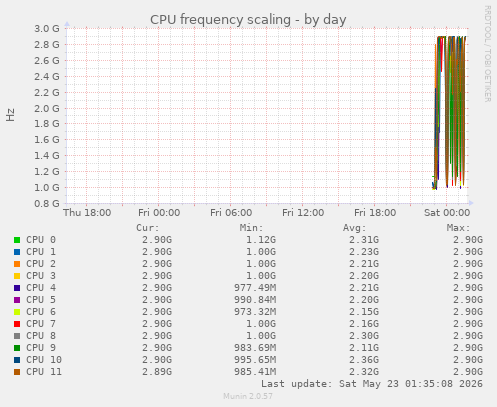Screen dimensions: 497x407
Task: Click CPU 10 average value 2.36G
Action: point(364,360)
